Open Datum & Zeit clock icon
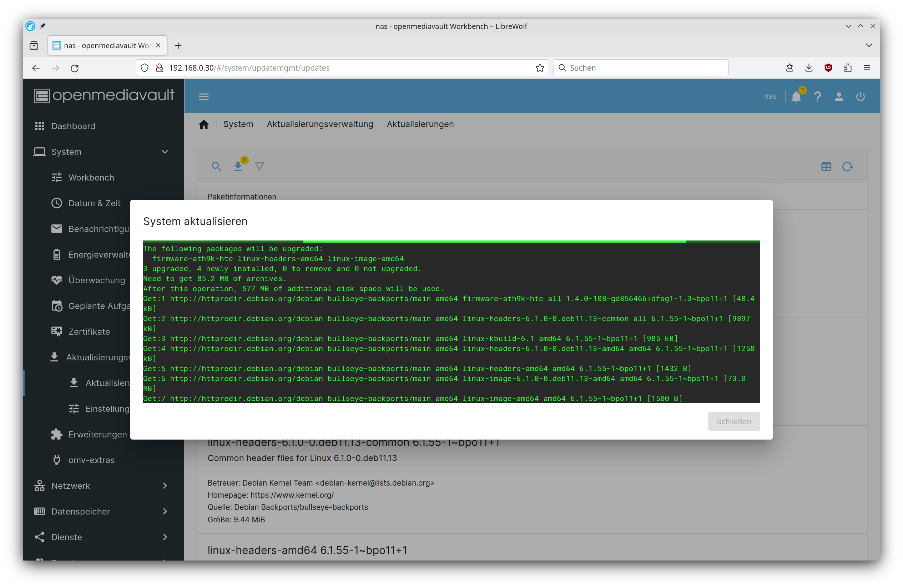 [56, 203]
